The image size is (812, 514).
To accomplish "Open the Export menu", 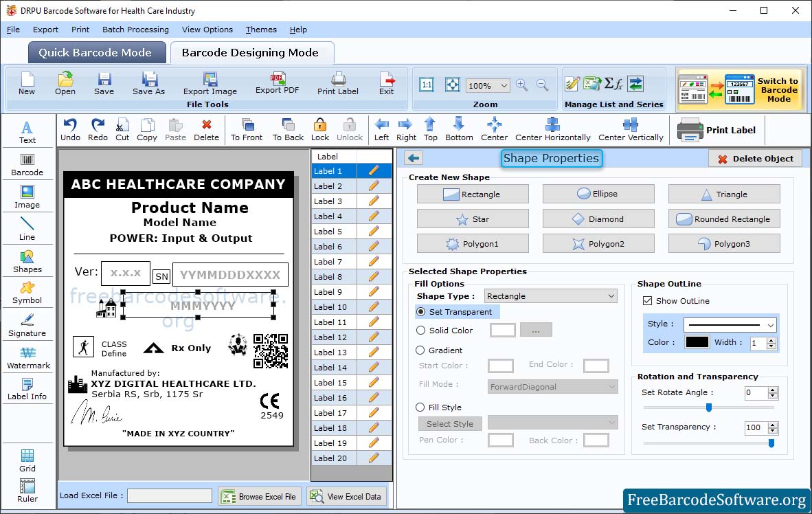I will (x=45, y=30).
